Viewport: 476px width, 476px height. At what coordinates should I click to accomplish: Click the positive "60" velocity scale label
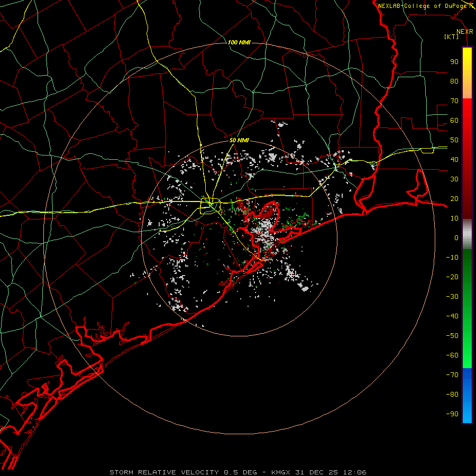pyautogui.click(x=454, y=120)
